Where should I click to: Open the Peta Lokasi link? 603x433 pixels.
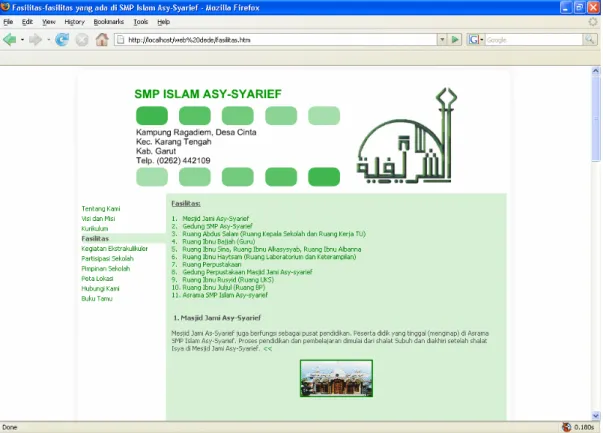[x=97, y=279]
